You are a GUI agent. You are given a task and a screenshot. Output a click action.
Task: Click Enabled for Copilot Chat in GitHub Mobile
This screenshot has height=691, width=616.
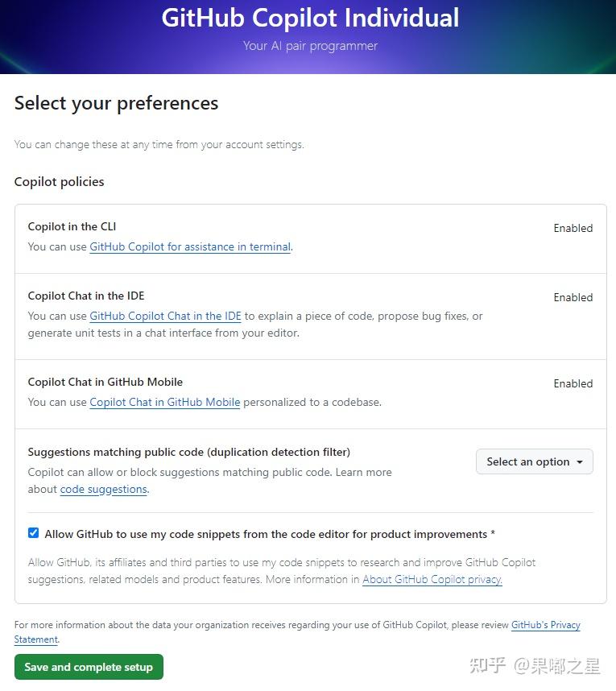coord(573,383)
